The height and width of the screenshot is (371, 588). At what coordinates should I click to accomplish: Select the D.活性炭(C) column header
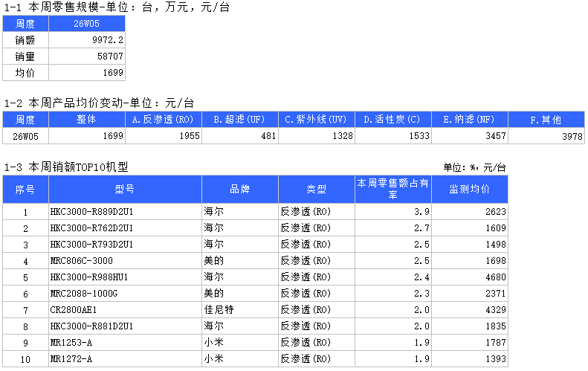tap(392, 120)
